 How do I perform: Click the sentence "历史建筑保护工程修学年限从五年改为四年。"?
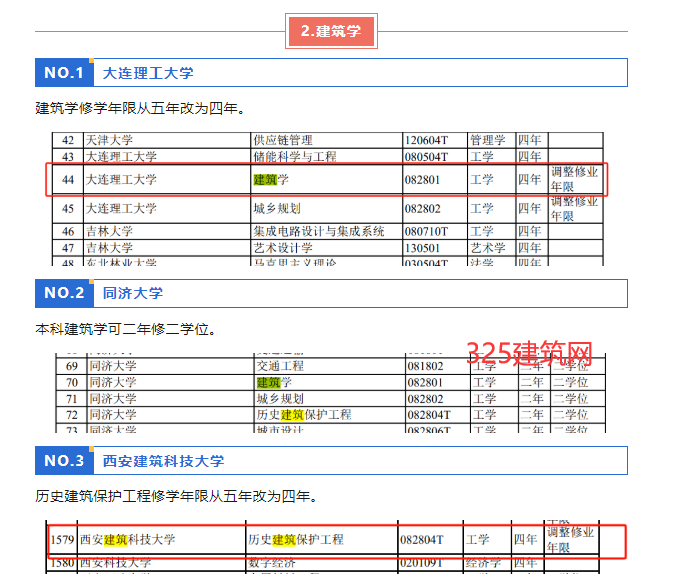[177, 496]
